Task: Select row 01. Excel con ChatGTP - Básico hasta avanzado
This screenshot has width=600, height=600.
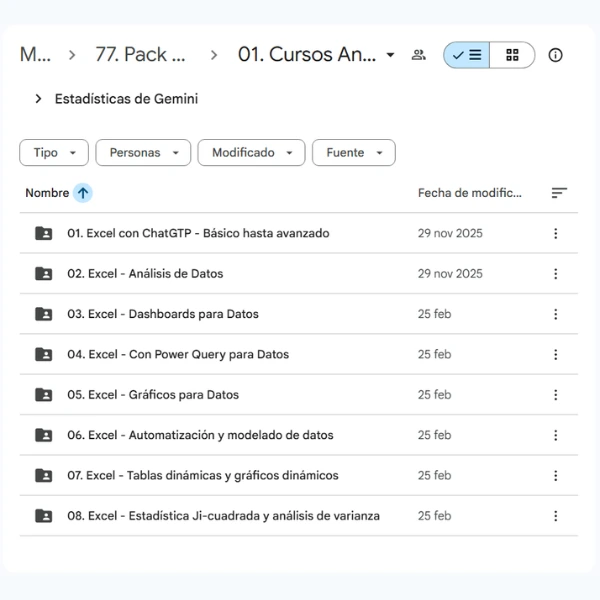Action: (x=298, y=233)
